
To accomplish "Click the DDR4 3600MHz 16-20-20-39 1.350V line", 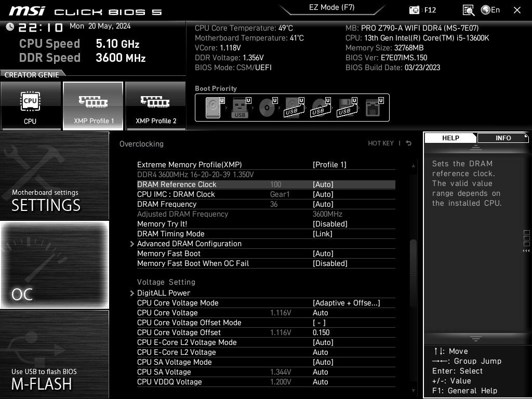I will coord(195,175).
